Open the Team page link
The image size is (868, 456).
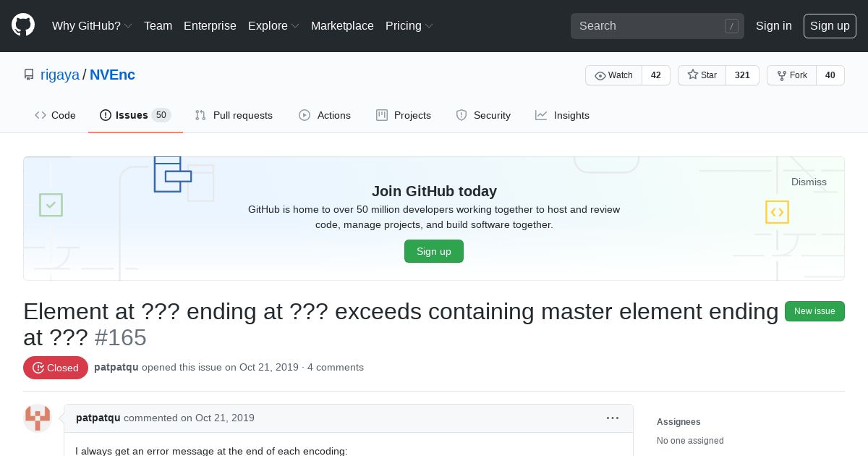click(158, 25)
